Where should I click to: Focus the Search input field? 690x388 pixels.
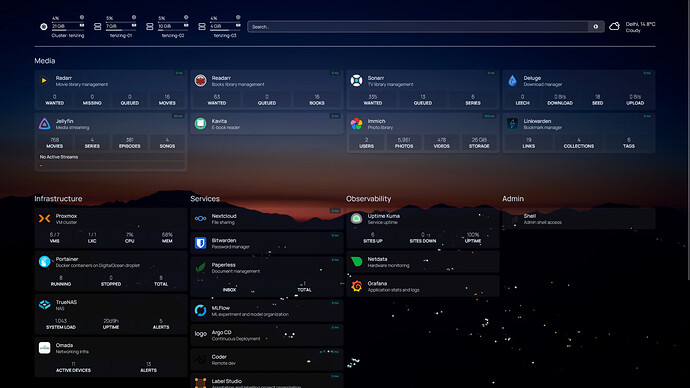pos(418,27)
